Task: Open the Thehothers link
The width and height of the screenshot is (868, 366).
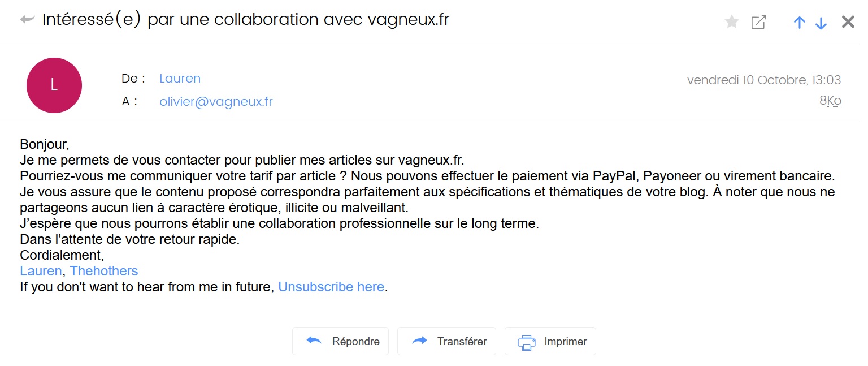Action: pyautogui.click(x=104, y=271)
